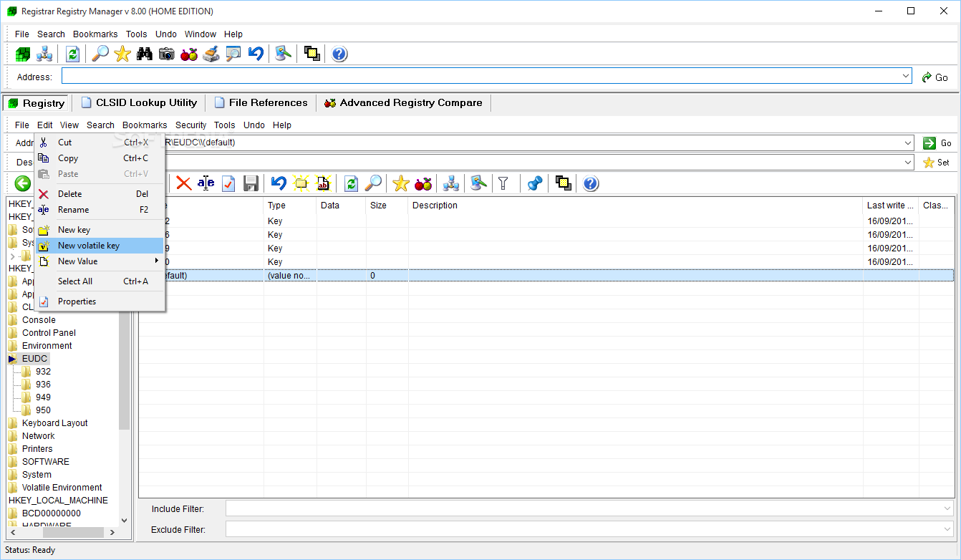The image size is (961, 560).
Task: Click the Include Filter text field
Action: 584,508
